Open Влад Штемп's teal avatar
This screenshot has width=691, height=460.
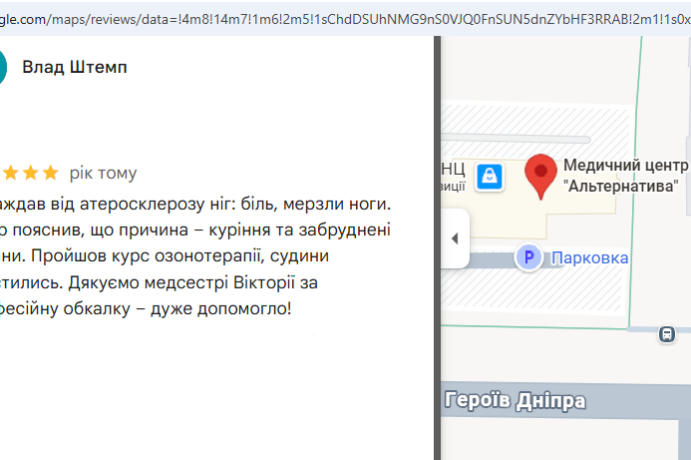coord(2,67)
